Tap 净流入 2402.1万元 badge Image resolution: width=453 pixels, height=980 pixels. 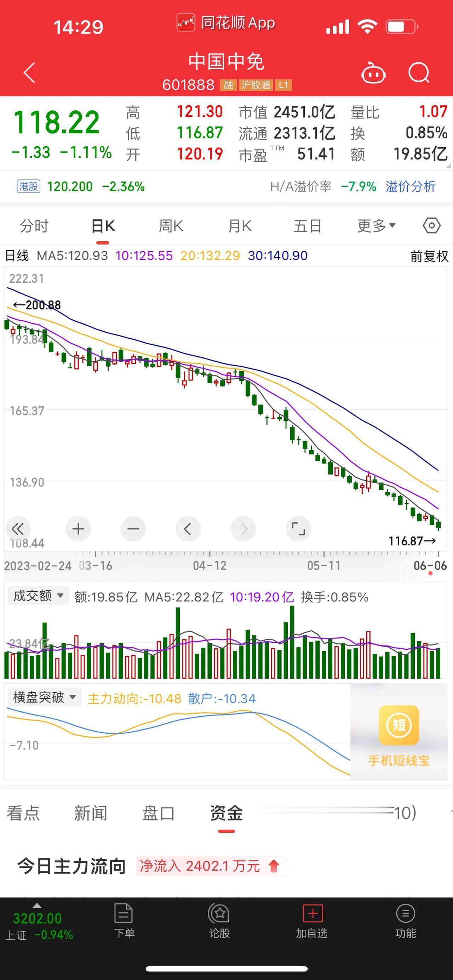point(211,866)
